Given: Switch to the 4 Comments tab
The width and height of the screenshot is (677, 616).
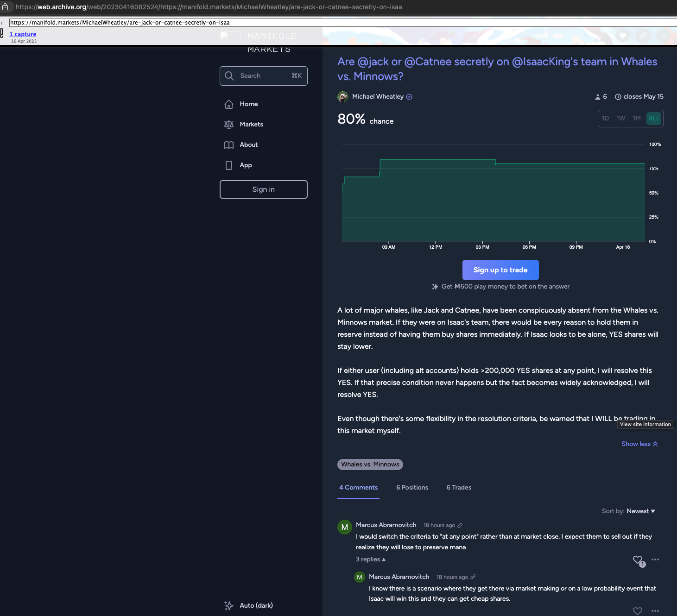Looking at the screenshot, I should [x=358, y=488].
